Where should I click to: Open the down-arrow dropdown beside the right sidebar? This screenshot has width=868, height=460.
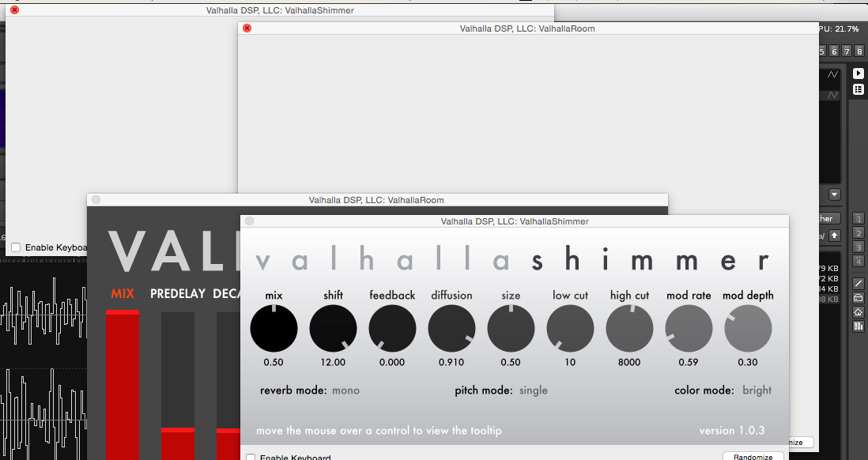pyautogui.click(x=835, y=195)
